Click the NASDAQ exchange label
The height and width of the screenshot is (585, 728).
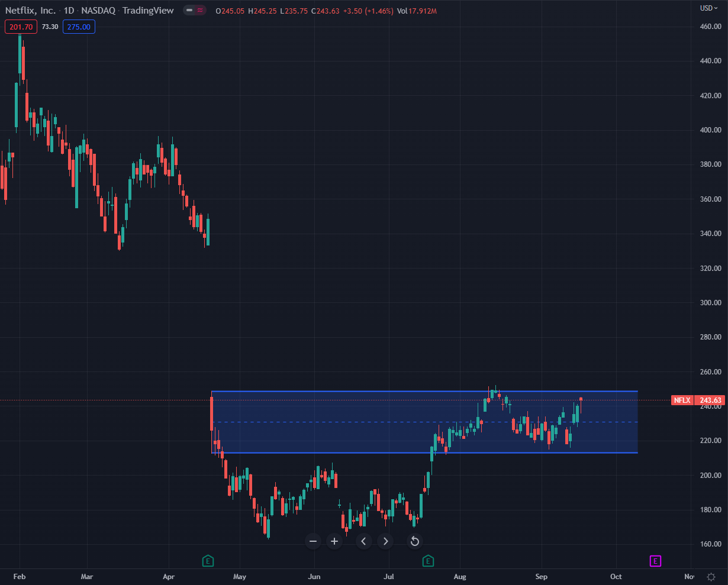coord(99,11)
